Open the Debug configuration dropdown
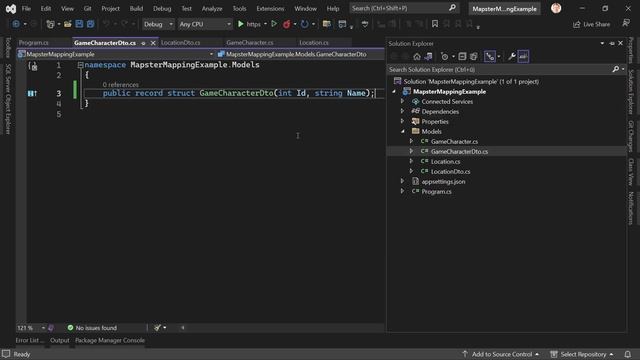The height and width of the screenshot is (360, 640). tap(158, 24)
